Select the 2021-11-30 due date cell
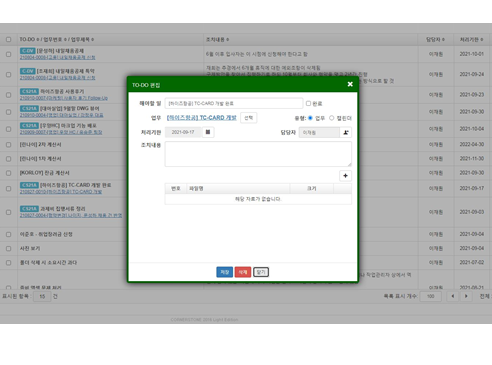This screenshot has width=492, height=365. (472, 159)
